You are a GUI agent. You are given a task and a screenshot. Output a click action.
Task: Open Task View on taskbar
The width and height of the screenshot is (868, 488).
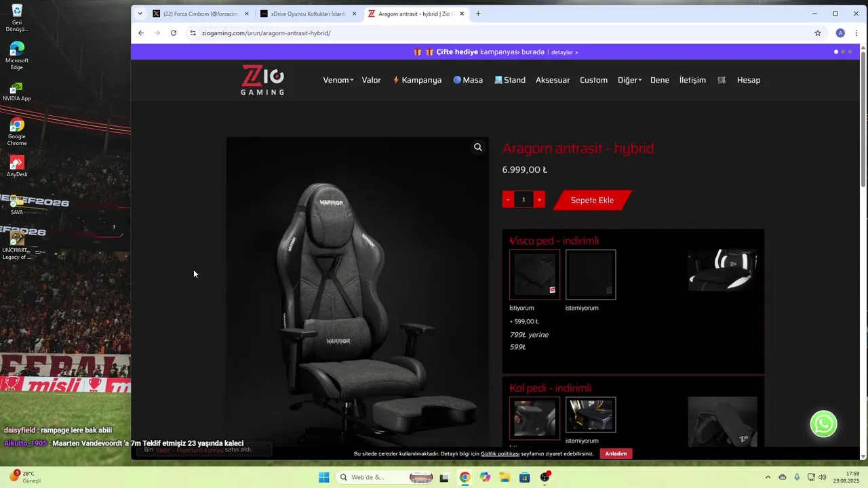444,477
